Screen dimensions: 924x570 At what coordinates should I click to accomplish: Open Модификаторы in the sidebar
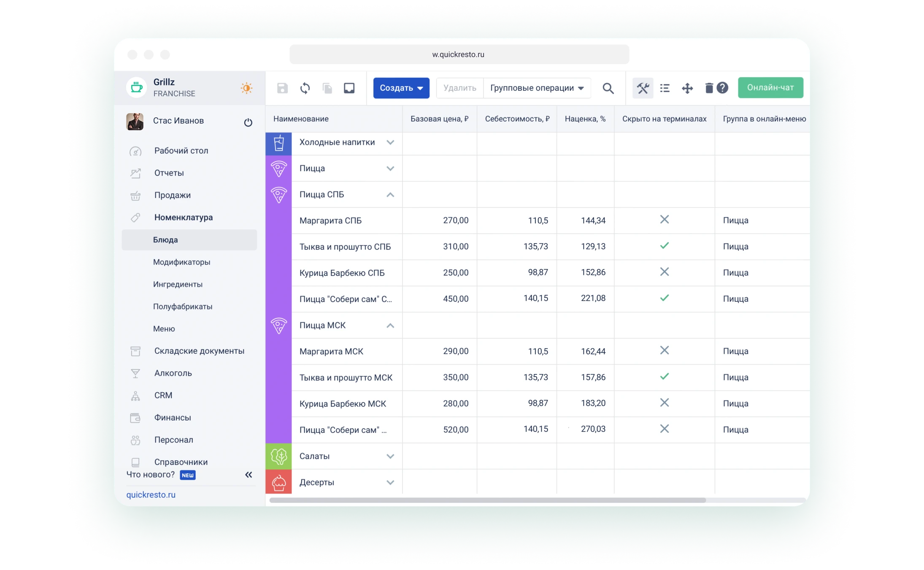(x=181, y=262)
